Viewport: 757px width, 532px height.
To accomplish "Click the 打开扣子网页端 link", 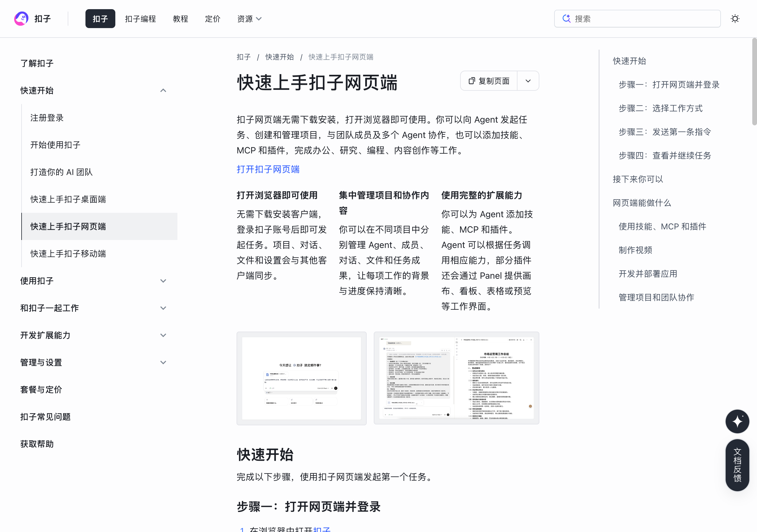I will click(268, 169).
